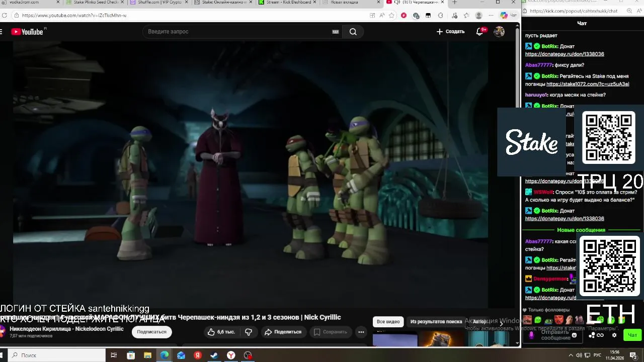Open the Nickelodeon Cyrillic channel name
Screen dimensions: 644x362
coord(66,329)
